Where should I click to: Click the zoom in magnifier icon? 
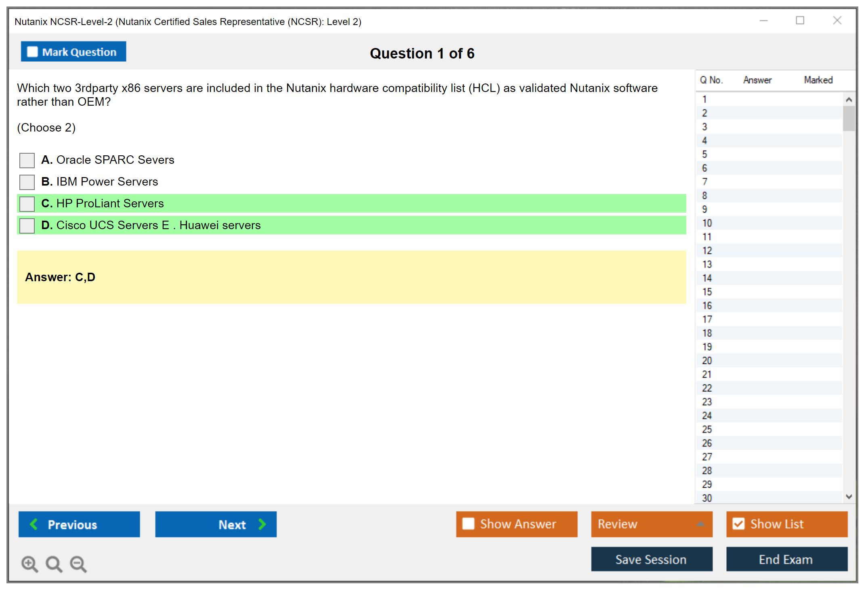pos(29,564)
